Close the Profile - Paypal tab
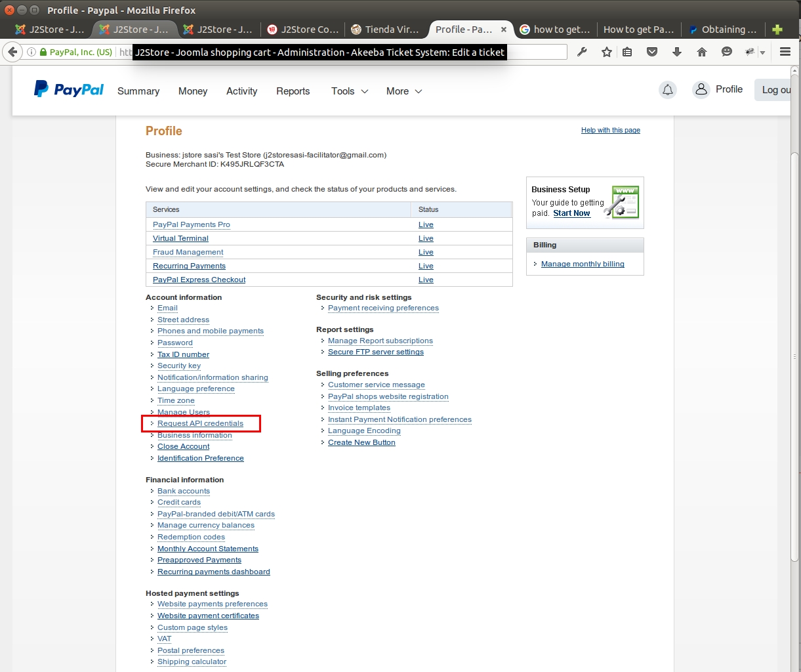This screenshot has height=672, width=801. (x=504, y=30)
